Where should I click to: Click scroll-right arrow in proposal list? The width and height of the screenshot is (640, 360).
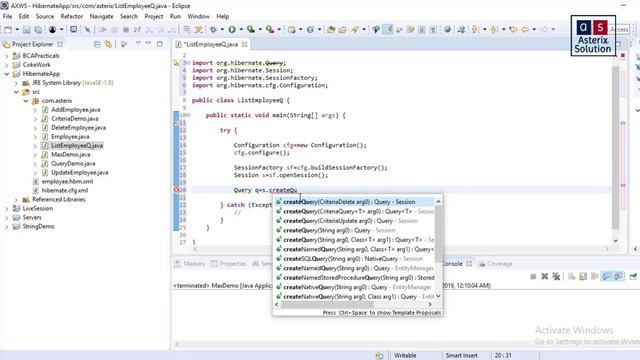[430, 304]
